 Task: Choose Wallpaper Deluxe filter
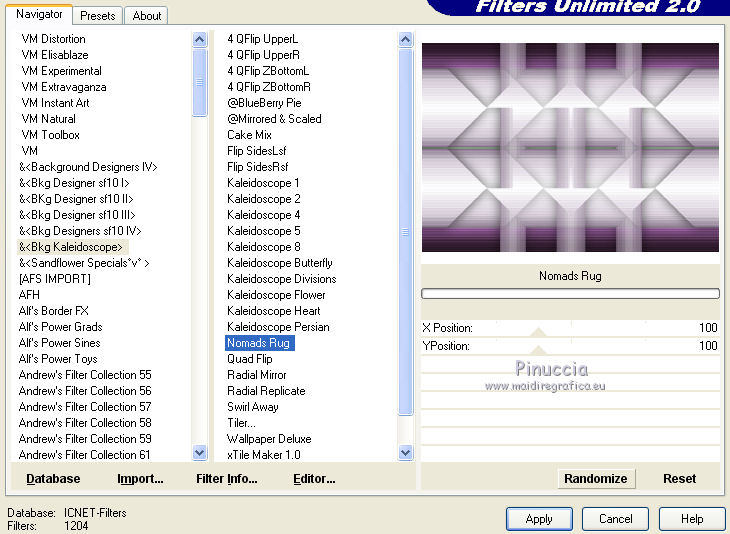tap(269, 439)
